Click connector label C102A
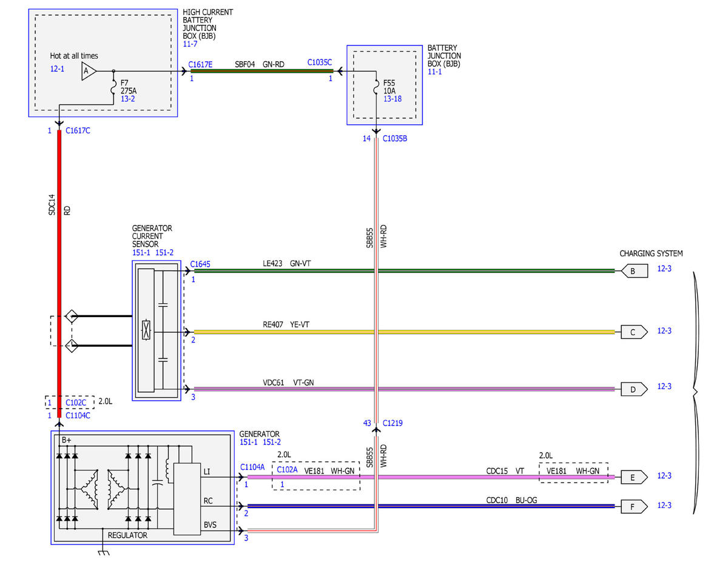The image size is (728, 562). pos(287,469)
